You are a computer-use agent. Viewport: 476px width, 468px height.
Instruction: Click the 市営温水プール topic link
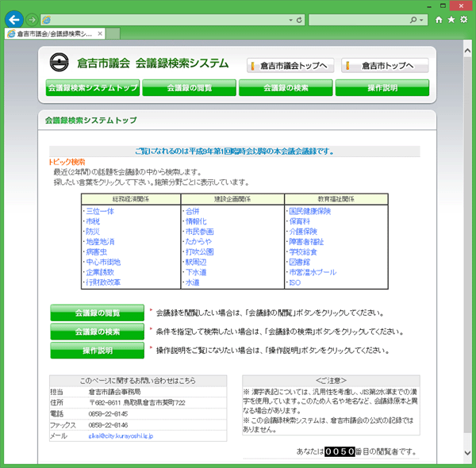(x=313, y=272)
